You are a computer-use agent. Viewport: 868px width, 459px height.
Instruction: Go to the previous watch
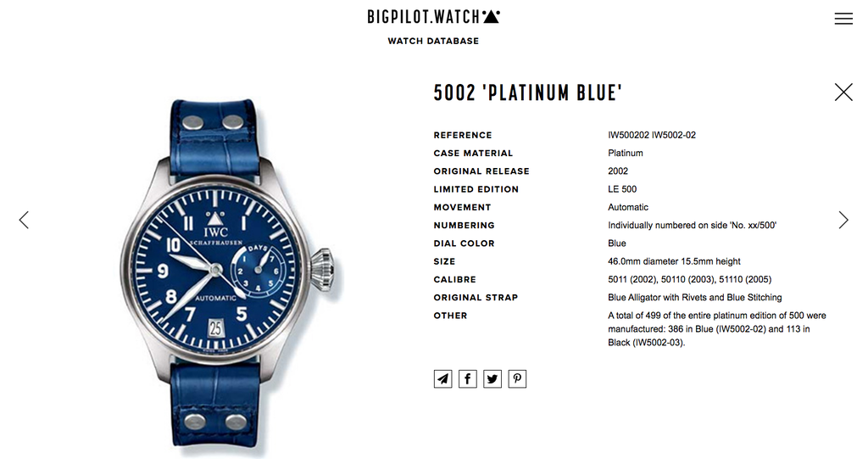coord(24,220)
